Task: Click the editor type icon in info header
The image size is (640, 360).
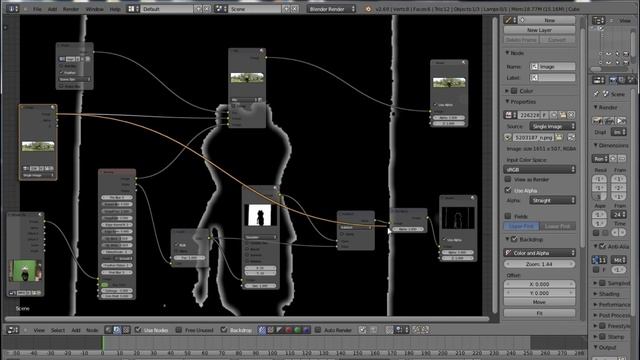Action: pos(12,9)
